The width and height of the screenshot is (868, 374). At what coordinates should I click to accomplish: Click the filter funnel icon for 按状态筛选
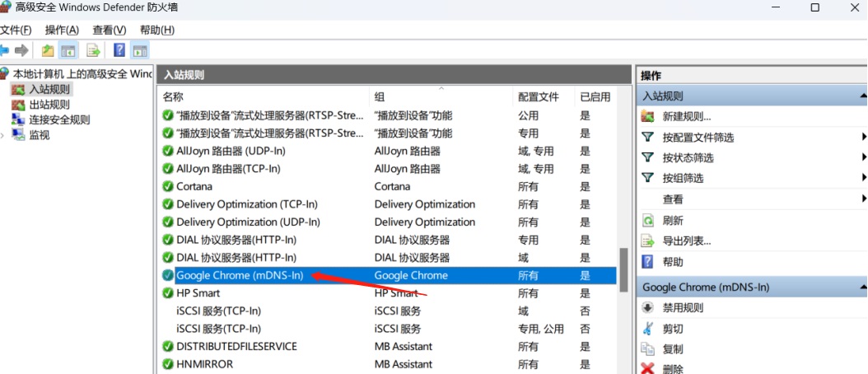(x=647, y=157)
